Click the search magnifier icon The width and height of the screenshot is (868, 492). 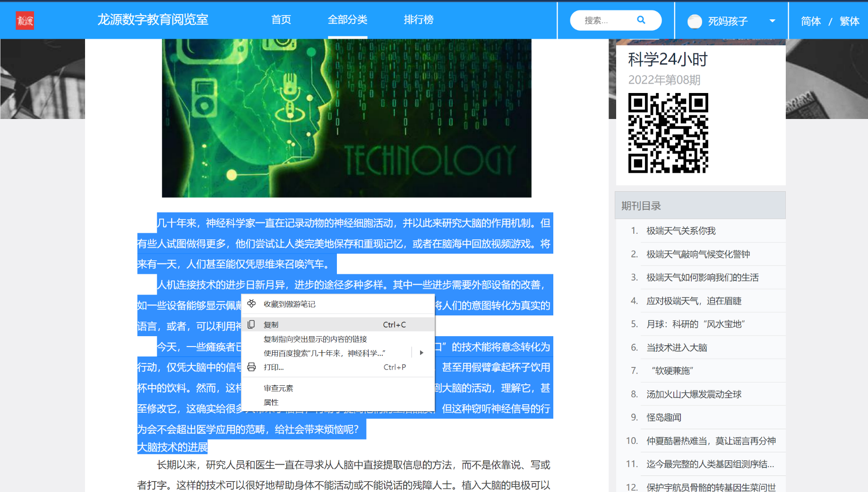point(641,20)
